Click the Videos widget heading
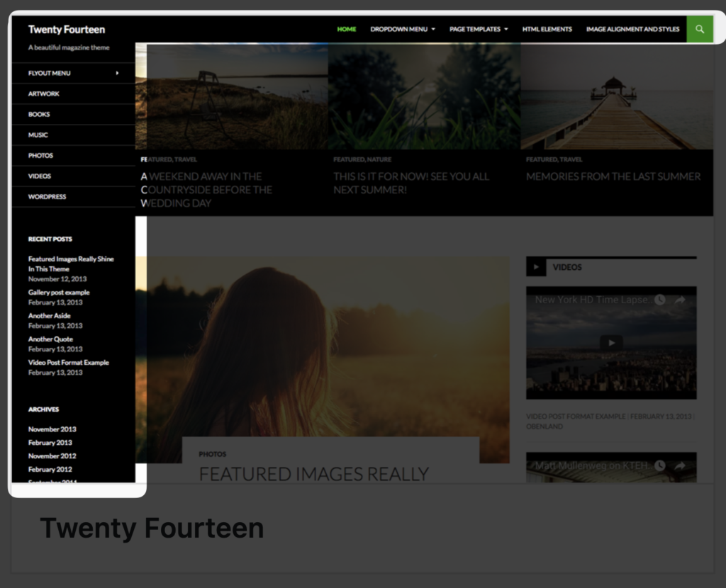 [567, 267]
